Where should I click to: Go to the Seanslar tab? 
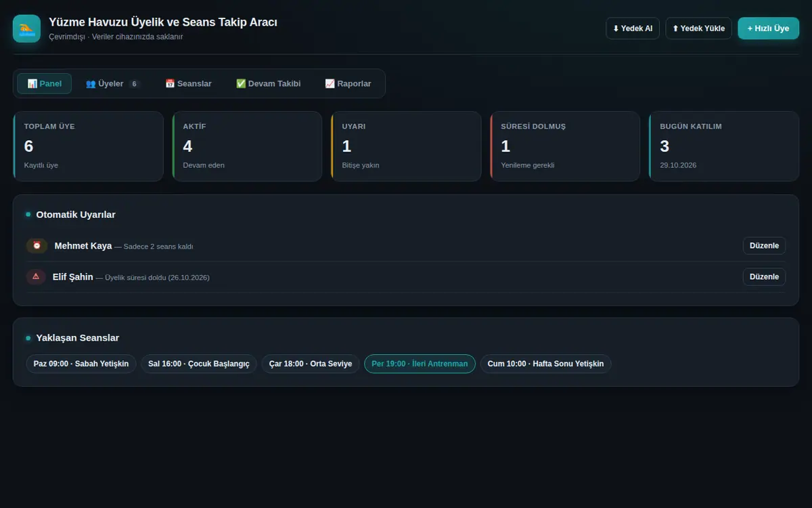188,84
